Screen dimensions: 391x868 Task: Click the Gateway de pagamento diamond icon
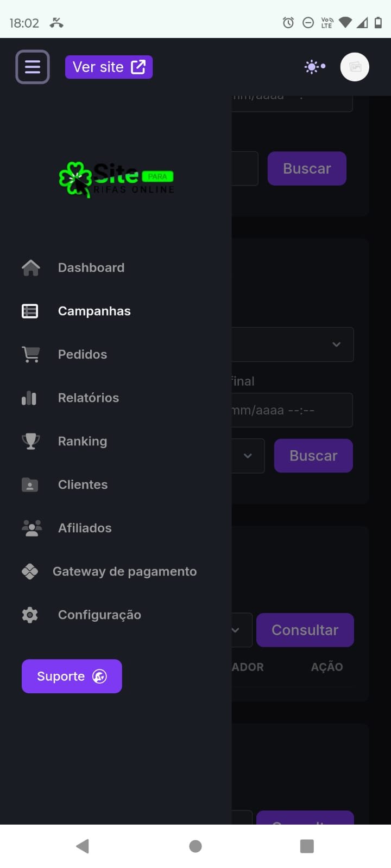coord(30,571)
